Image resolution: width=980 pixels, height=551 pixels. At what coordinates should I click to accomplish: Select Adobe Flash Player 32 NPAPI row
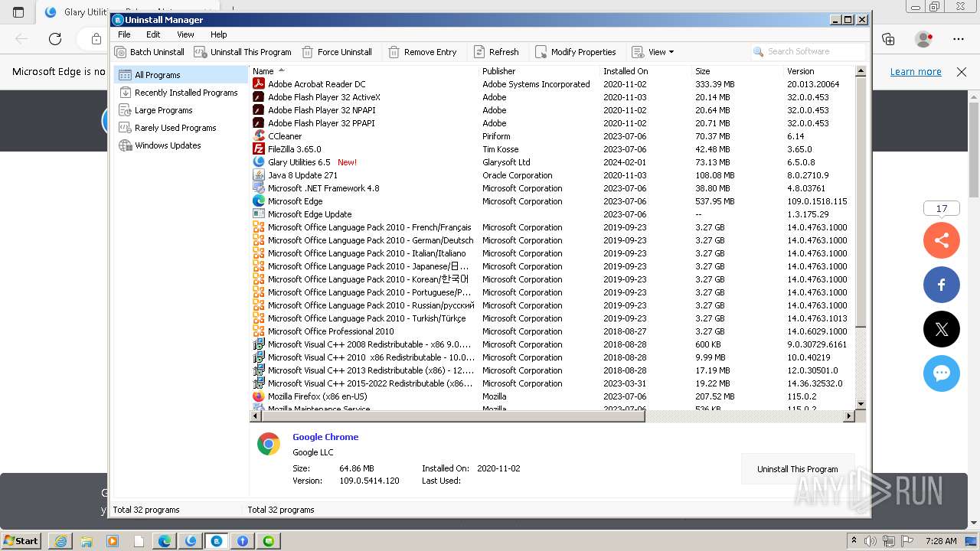552,110
